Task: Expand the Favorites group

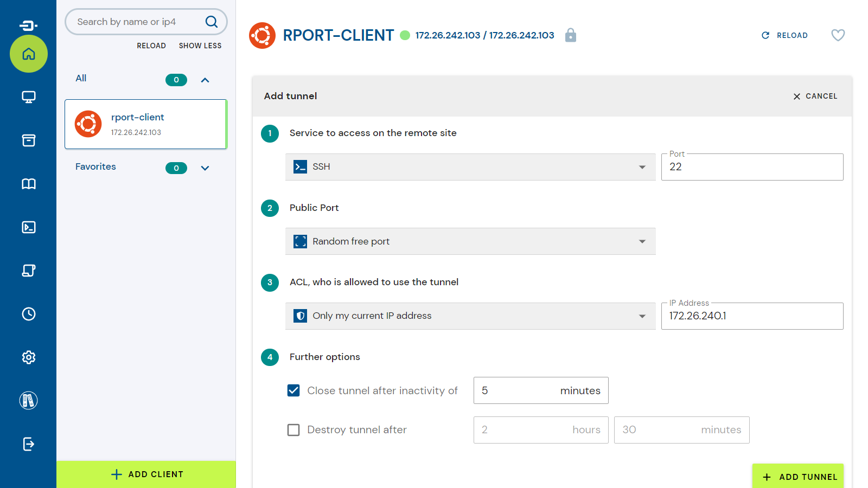Action: click(205, 168)
